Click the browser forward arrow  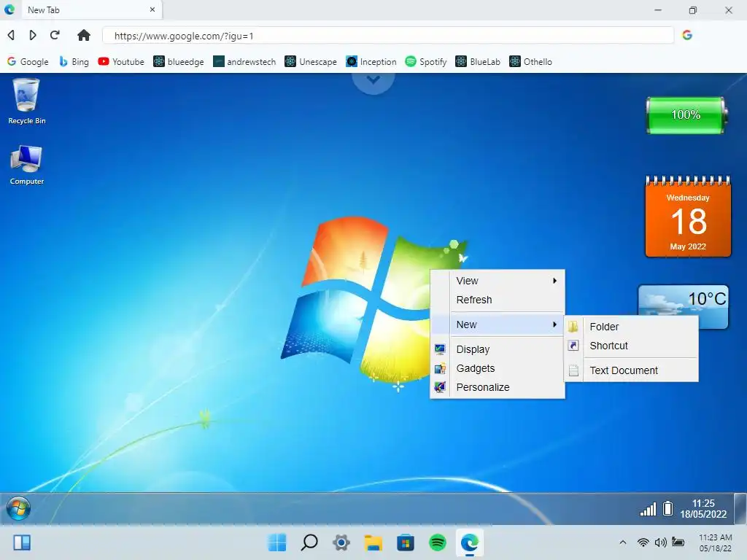coord(32,35)
